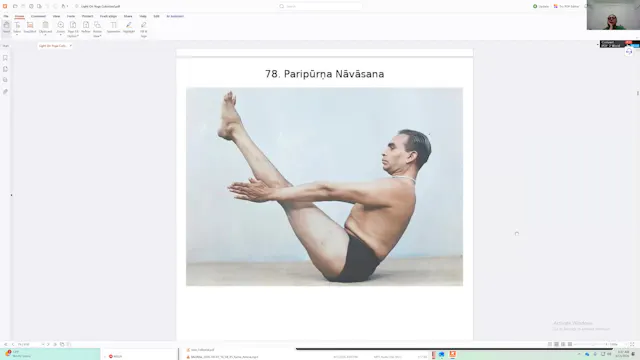Open the pages panel in sidebar
The image size is (640, 360).
pos(5,69)
